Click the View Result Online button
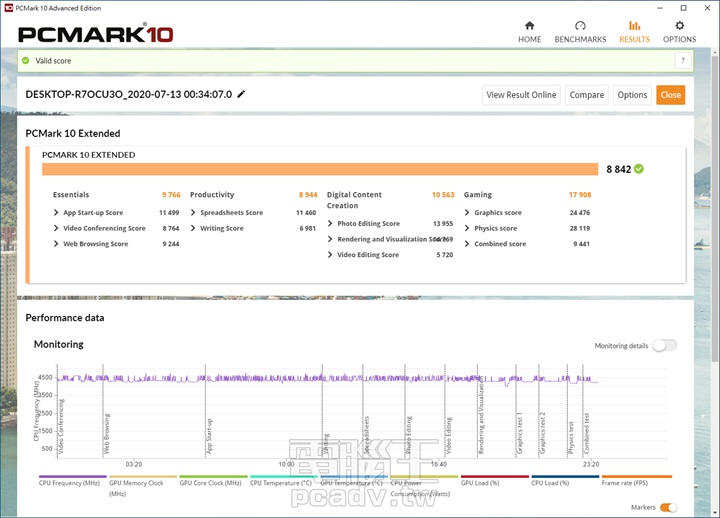 pos(521,95)
